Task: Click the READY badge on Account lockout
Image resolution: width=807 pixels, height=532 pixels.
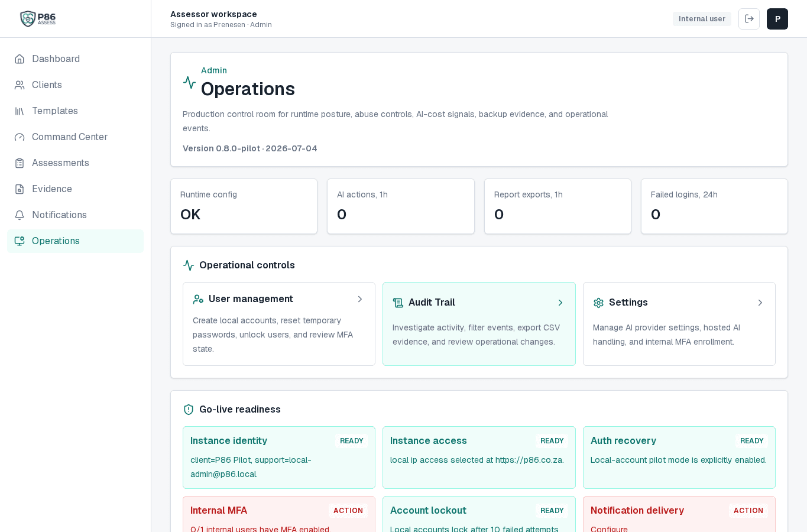Action: (x=552, y=511)
